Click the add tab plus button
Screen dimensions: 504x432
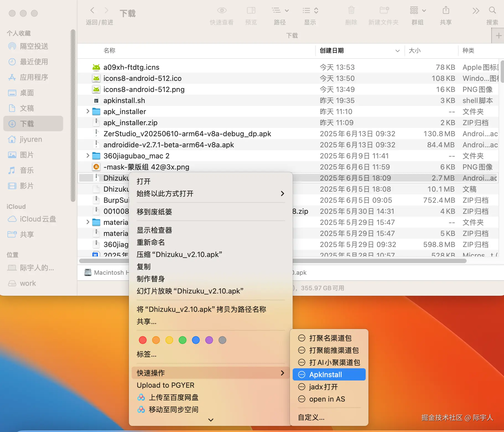pyautogui.click(x=498, y=36)
